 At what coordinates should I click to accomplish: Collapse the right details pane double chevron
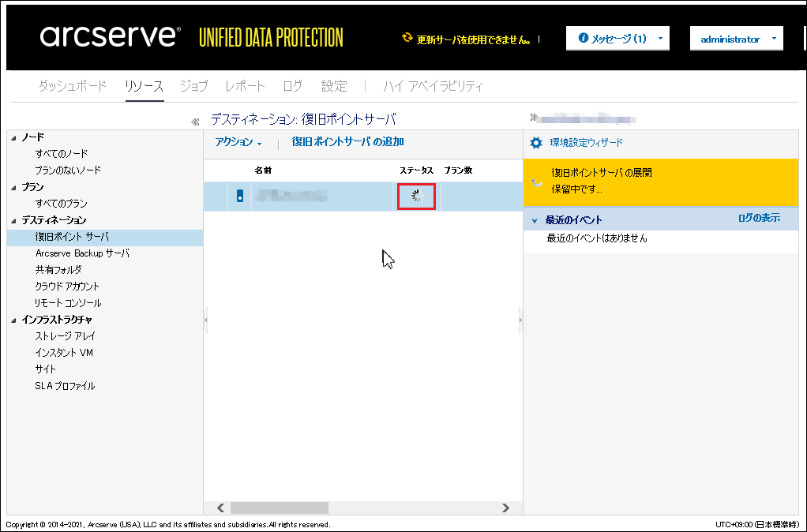pos(534,118)
